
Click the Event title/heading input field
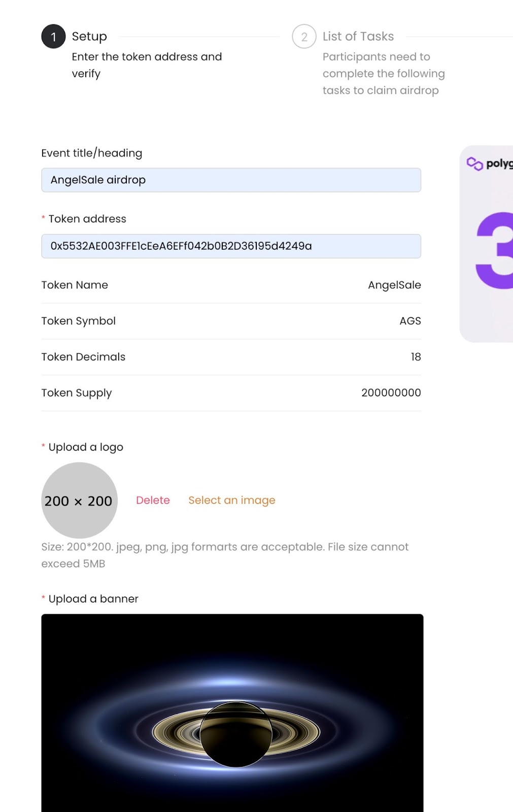point(231,180)
